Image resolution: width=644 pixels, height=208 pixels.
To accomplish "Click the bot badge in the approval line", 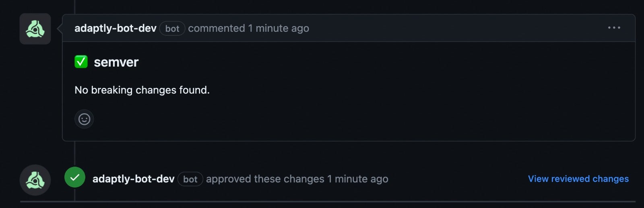I will (x=190, y=179).
